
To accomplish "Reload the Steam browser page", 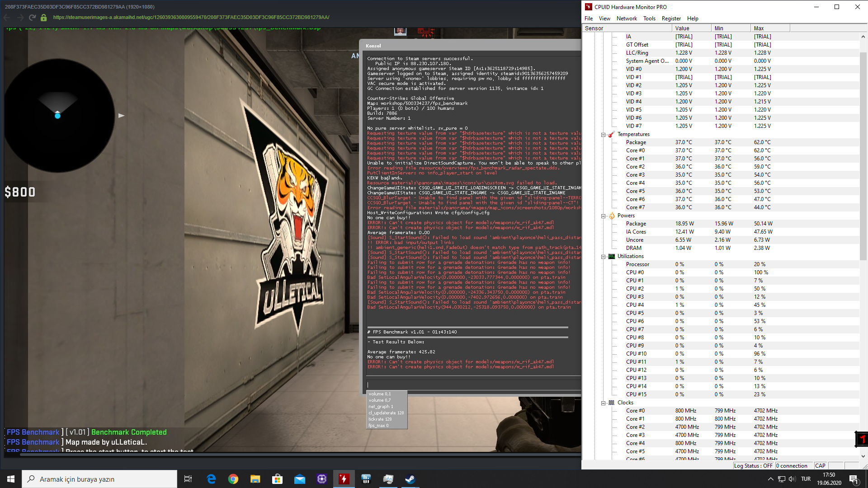I will pyautogui.click(x=32, y=18).
